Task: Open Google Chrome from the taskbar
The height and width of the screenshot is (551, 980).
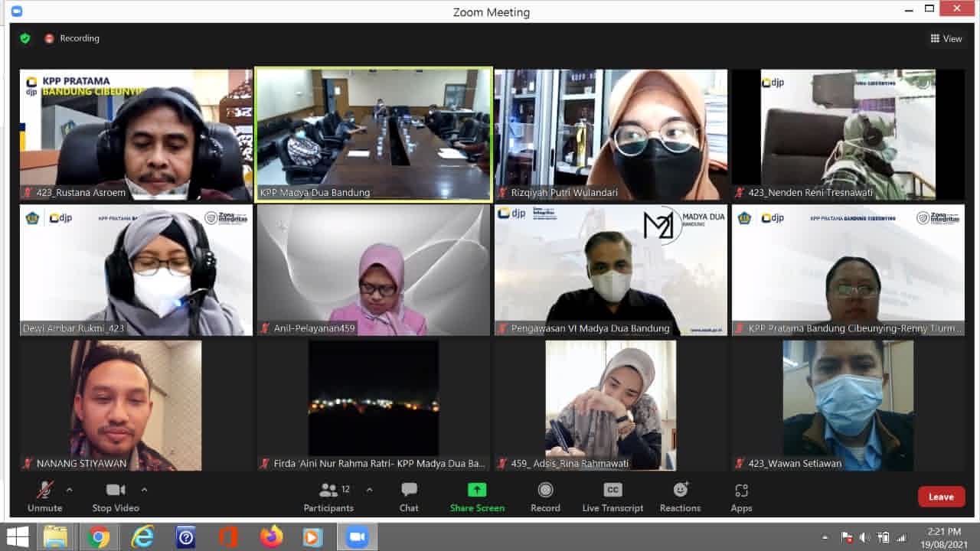Action: tap(99, 537)
